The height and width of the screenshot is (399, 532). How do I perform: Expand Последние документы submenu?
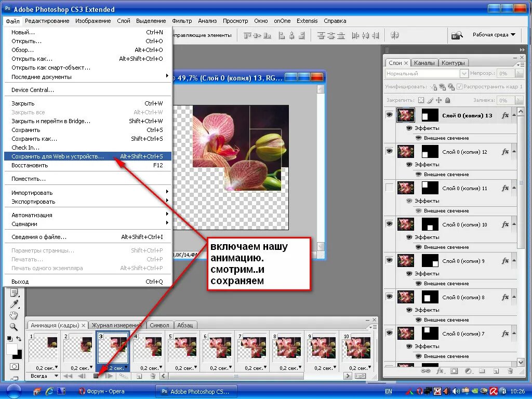(87, 77)
